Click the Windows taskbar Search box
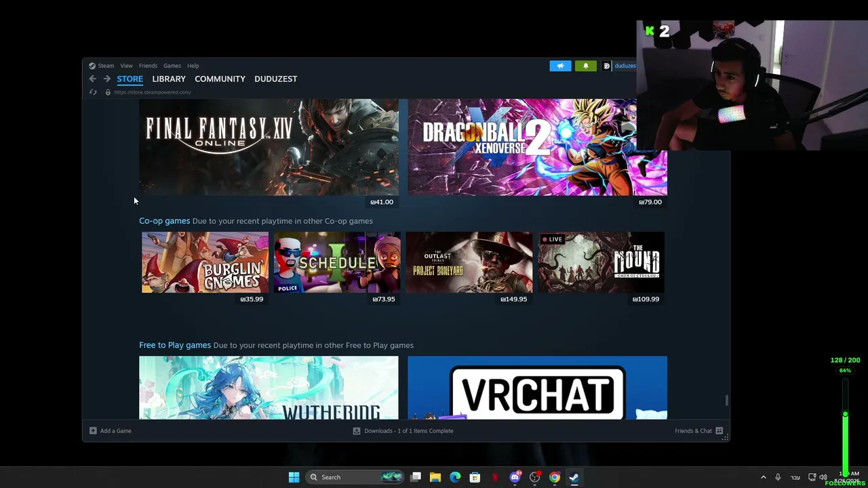The image size is (868, 488). pyautogui.click(x=355, y=477)
